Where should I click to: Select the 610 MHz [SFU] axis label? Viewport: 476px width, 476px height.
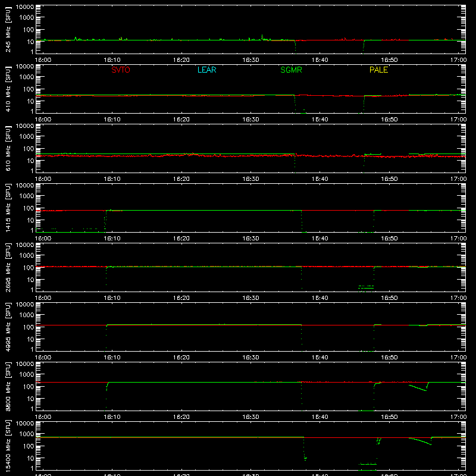[x=8, y=148]
